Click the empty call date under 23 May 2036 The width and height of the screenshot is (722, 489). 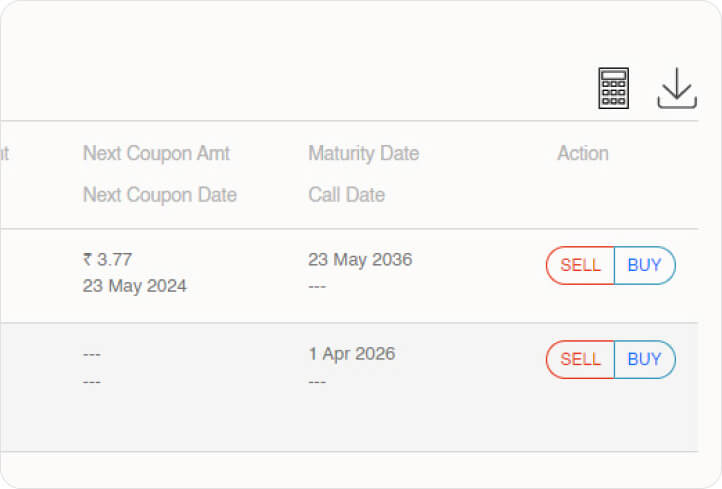(x=318, y=287)
